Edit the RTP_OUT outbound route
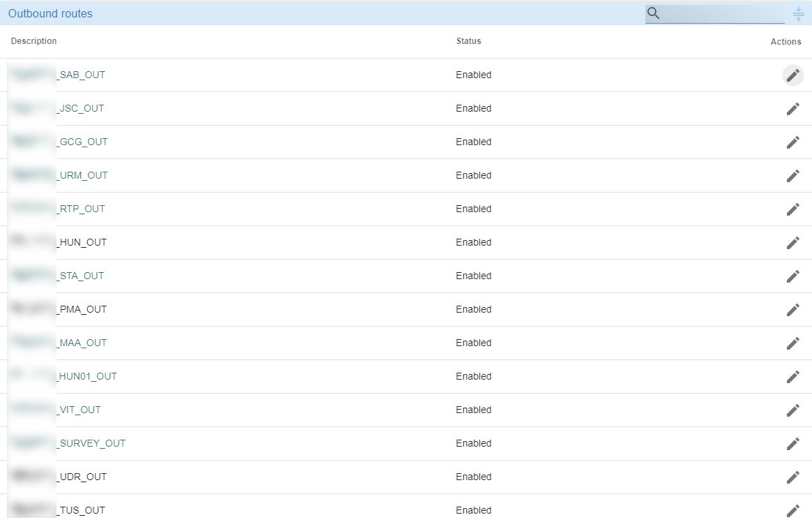This screenshot has width=812, height=522. (793, 209)
